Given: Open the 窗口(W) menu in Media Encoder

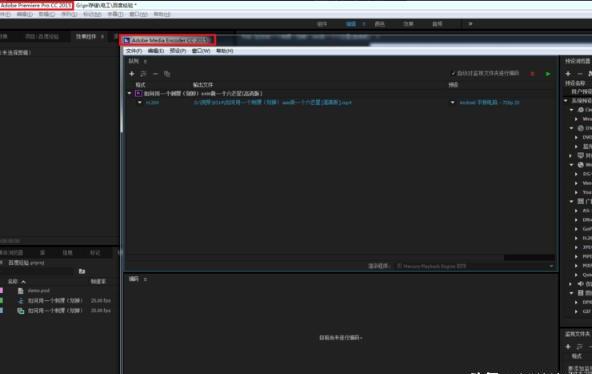Looking at the screenshot, I should [201, 51].
